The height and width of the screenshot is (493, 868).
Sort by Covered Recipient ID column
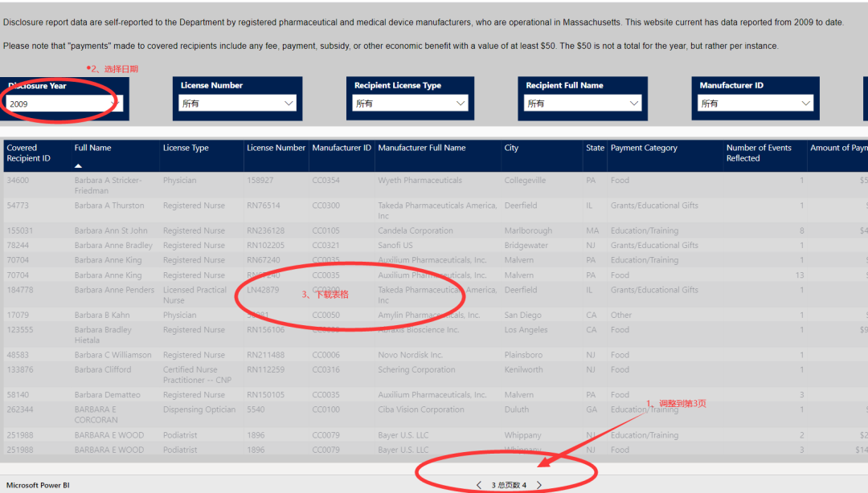tap(28, 153)
